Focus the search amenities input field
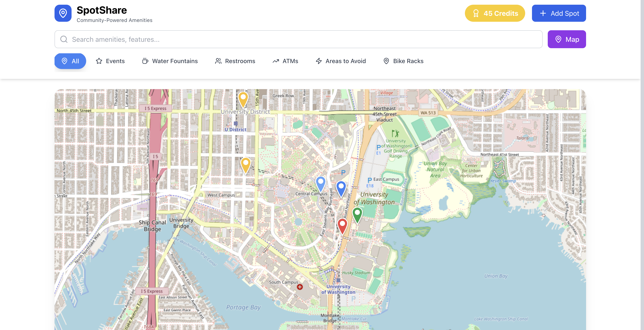The image size is (644, 330). click(300, 39)
